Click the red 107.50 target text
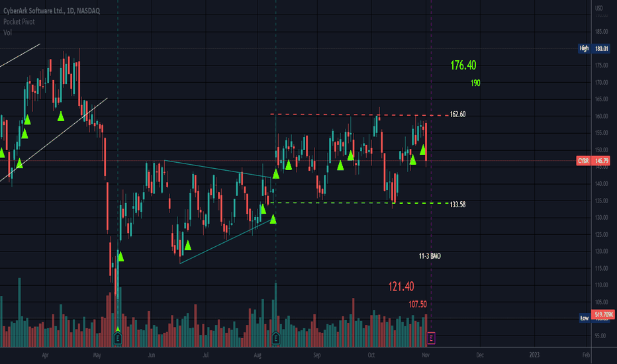This screenshot has width=617, height=364. click(x=418, y=304)
